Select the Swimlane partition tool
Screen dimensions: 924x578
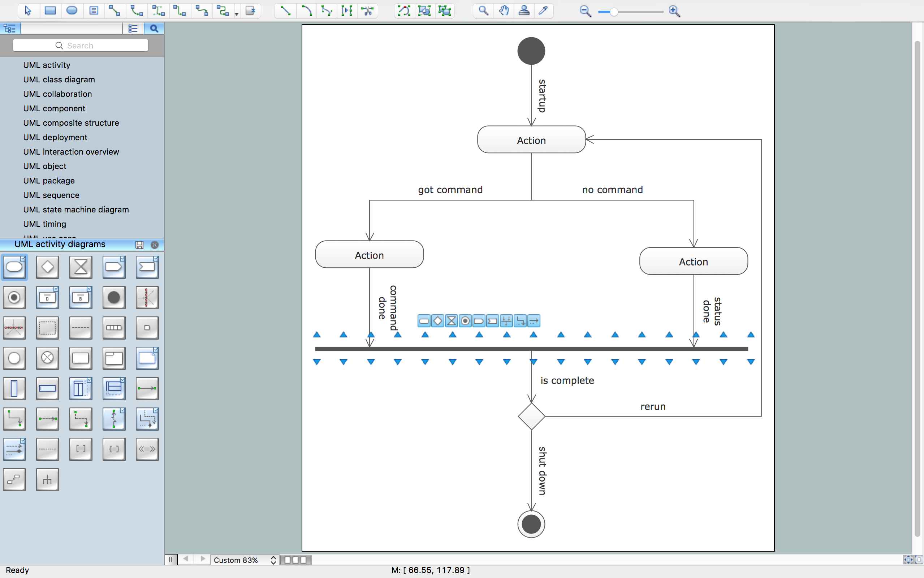coord(80,388)
